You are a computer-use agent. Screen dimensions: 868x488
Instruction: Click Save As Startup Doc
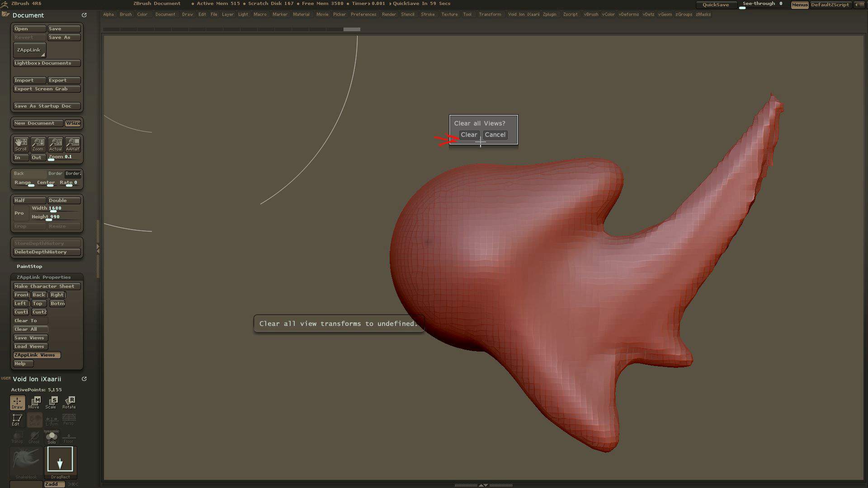click(x=47, y=106)
